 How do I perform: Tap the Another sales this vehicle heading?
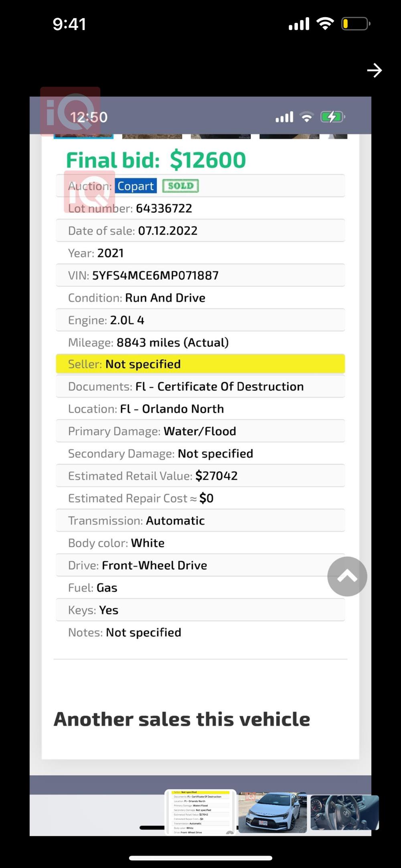coord(182,719)
